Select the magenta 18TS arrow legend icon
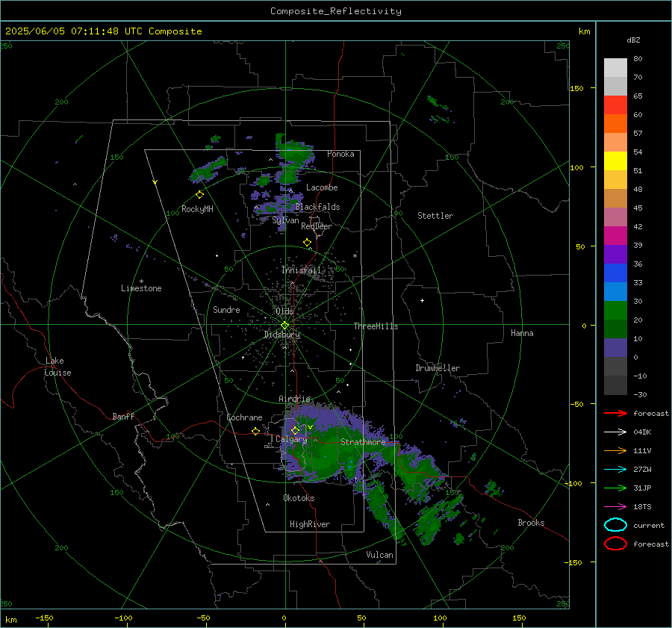 [615, 507]
